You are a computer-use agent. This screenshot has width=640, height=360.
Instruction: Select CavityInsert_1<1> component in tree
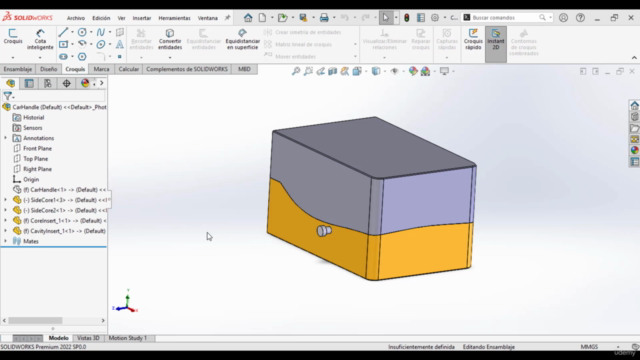pos(64,231)
